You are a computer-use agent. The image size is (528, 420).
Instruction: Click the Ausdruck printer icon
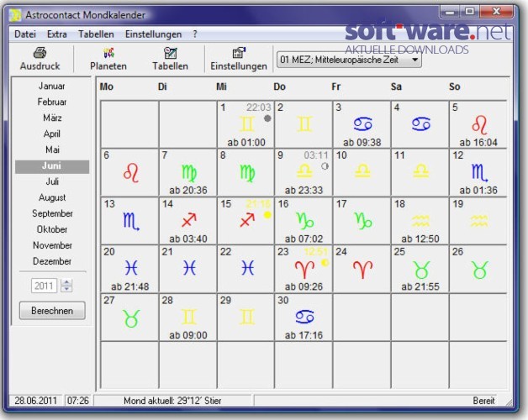(40, 53)
